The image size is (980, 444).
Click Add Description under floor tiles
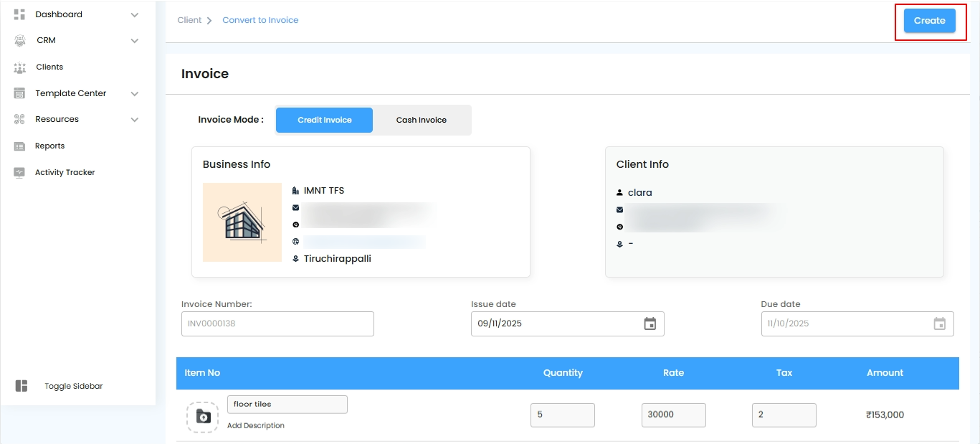point(256,425)
